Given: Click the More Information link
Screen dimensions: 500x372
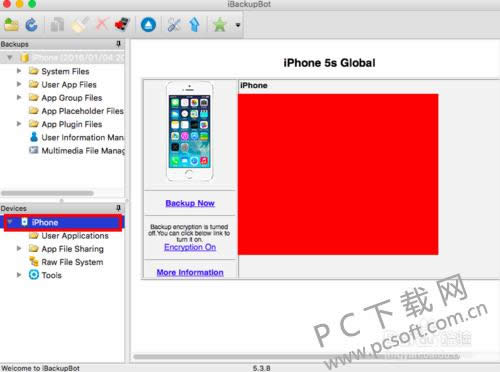Looking at the screenshot, I should click(x=190, y=272).
